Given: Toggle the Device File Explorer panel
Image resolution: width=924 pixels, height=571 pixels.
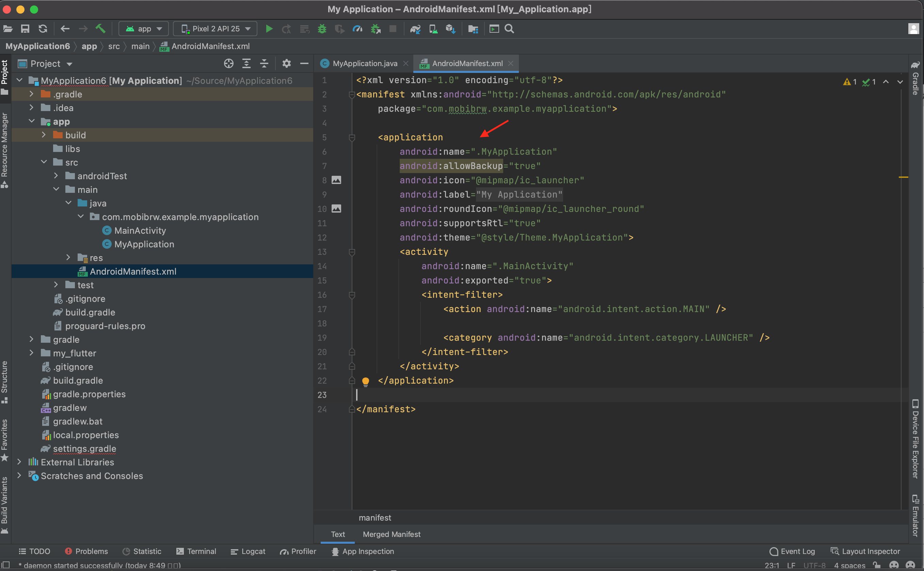Looking at the screenshot, I should tap(915, 439).
